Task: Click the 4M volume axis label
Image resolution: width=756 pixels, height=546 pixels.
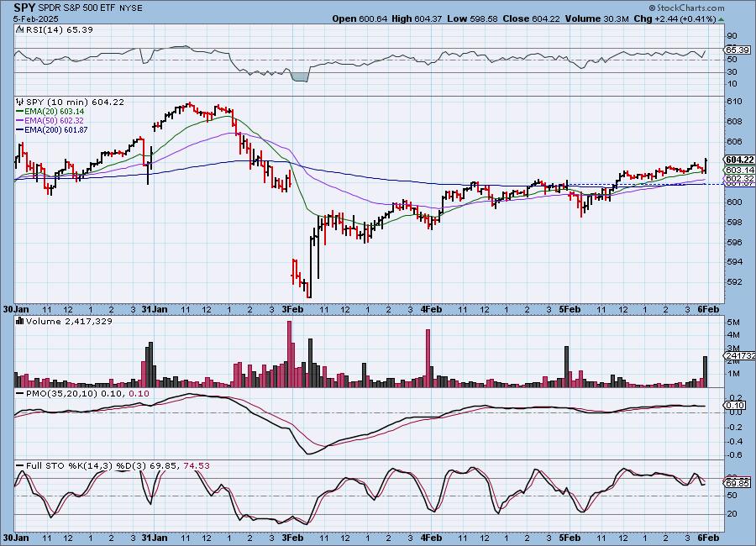Action: (733, 334)
